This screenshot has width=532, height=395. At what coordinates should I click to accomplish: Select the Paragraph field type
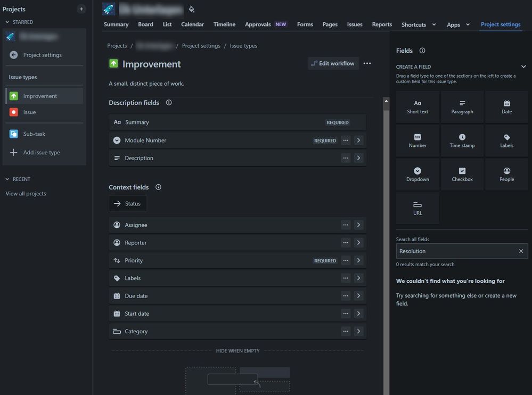(462, 107)
